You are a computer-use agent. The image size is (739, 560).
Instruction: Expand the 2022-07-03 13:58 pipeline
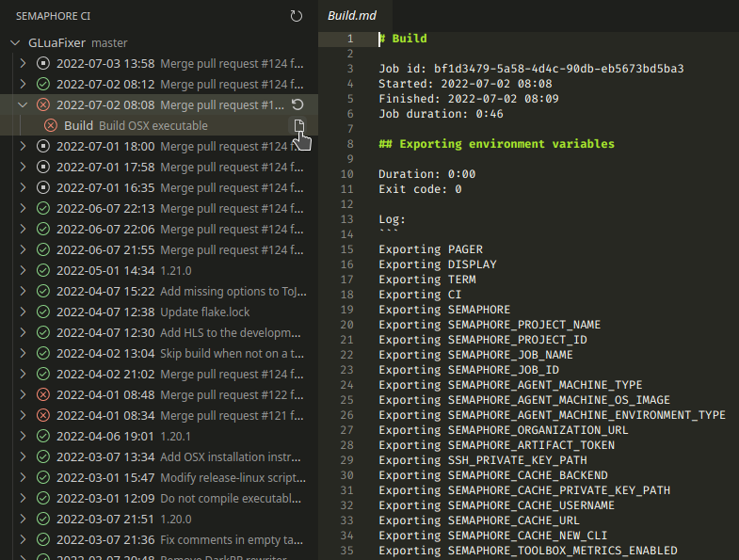[x=23, y=63]
